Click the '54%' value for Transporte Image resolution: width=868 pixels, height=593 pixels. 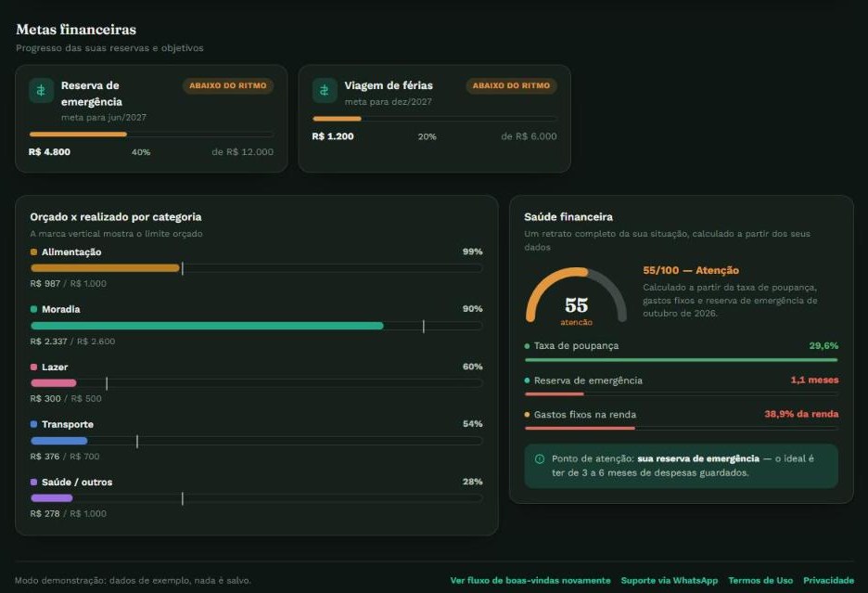pyautogui.click(x=473, y=424)
